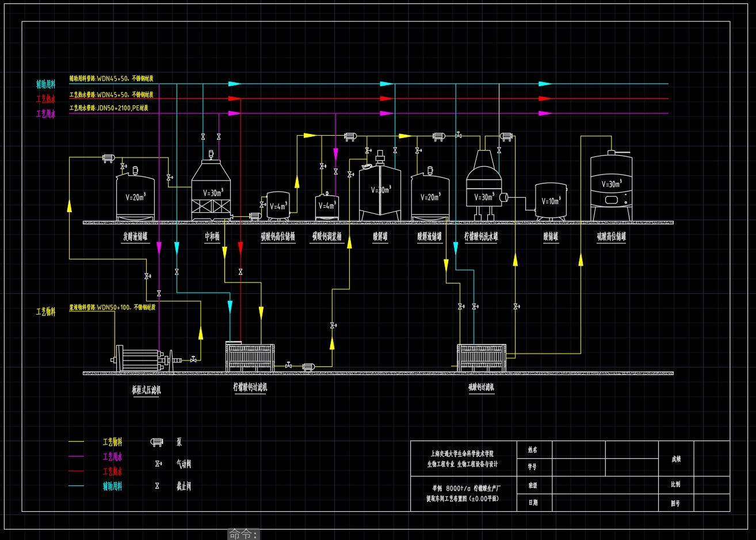
Task: Click the cyan 辅助用料 label at top left
Action: click(46, 85)
